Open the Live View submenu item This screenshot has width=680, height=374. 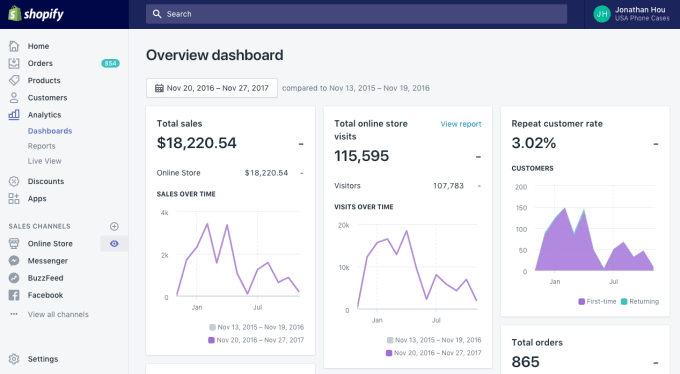pyautogui.click(x=44, y=161)
